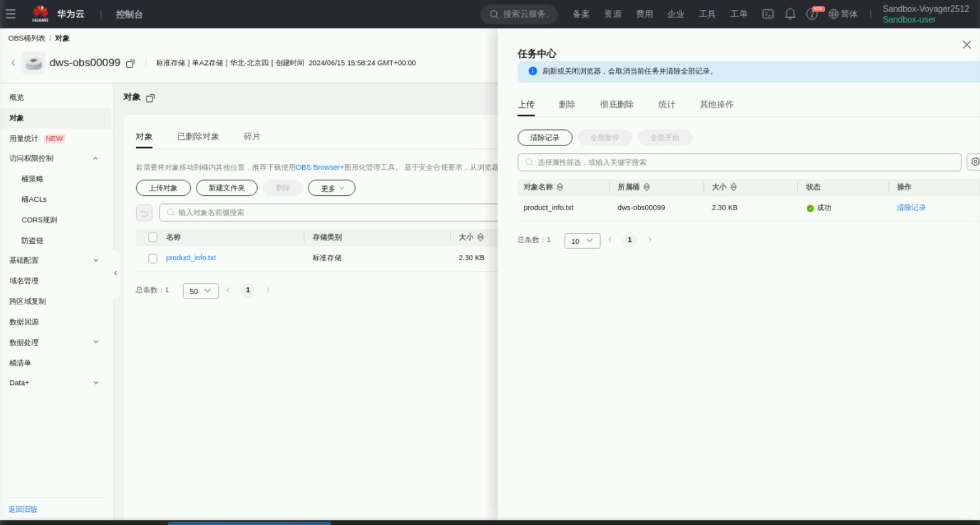Open the cloud shell terminal icon
Screen dimensions: 980x525
pos(768,14)
